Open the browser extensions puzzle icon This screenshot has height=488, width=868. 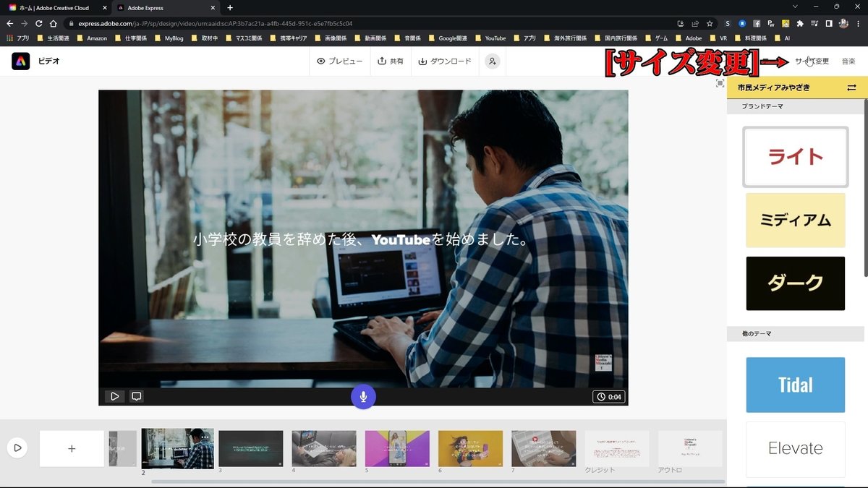click(800, 23)
